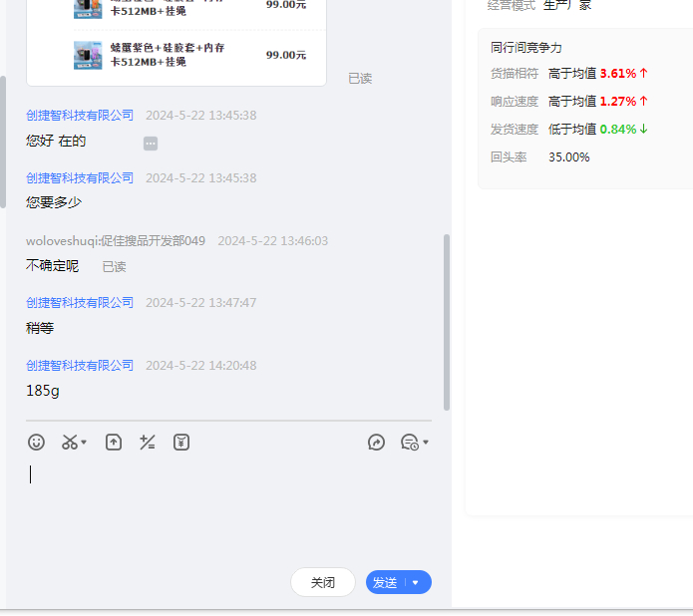Click the yuan price quote icon

[x=180, y=442]
